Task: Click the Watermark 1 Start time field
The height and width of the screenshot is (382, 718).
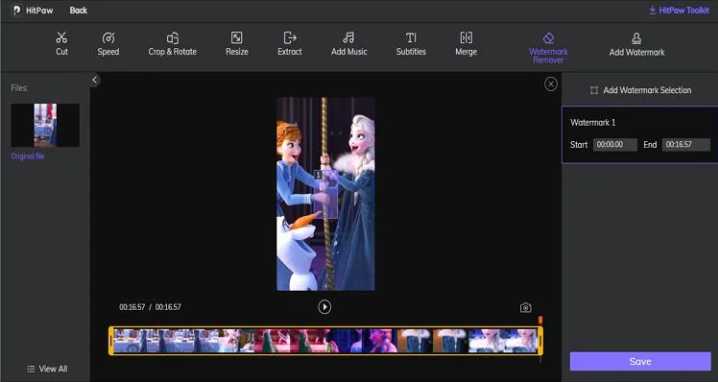Action: 615,145
